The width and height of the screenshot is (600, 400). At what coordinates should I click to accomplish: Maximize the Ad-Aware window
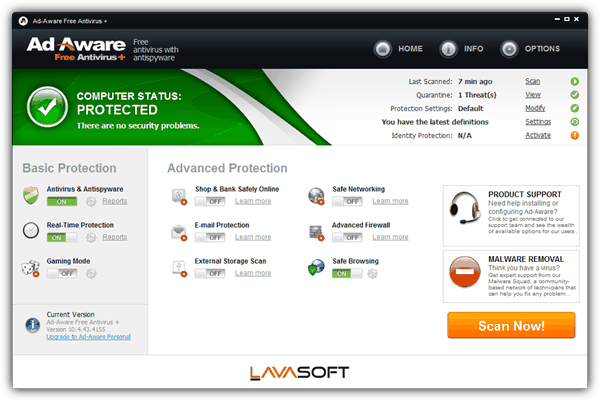pyautogui.click(x=567, y=19)
